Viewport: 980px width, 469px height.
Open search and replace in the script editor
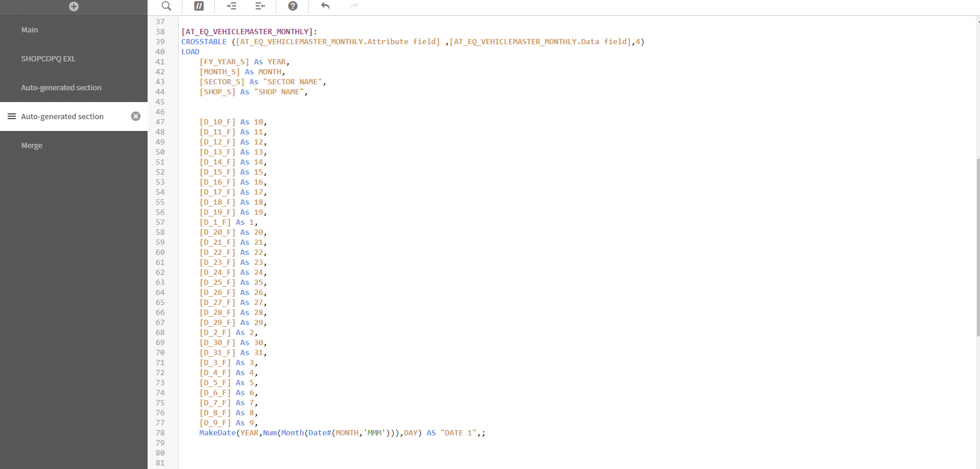[166, 6]
